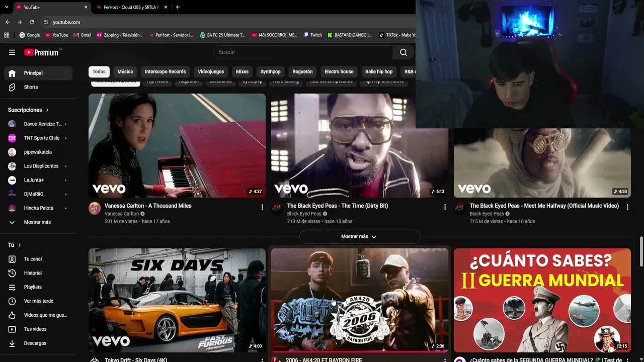Open video title A Thousand Miles

(x=148, y=206)
